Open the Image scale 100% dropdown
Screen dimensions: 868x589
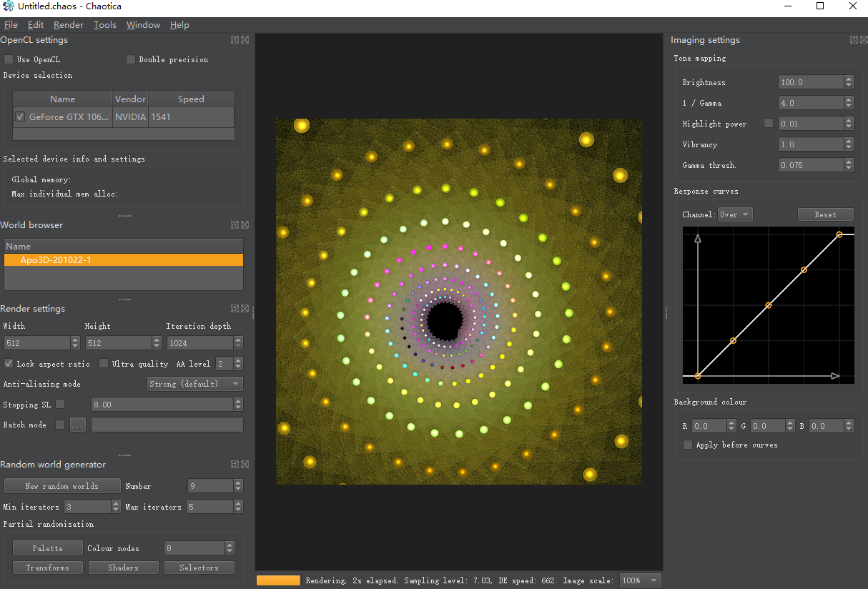[640, 580]
